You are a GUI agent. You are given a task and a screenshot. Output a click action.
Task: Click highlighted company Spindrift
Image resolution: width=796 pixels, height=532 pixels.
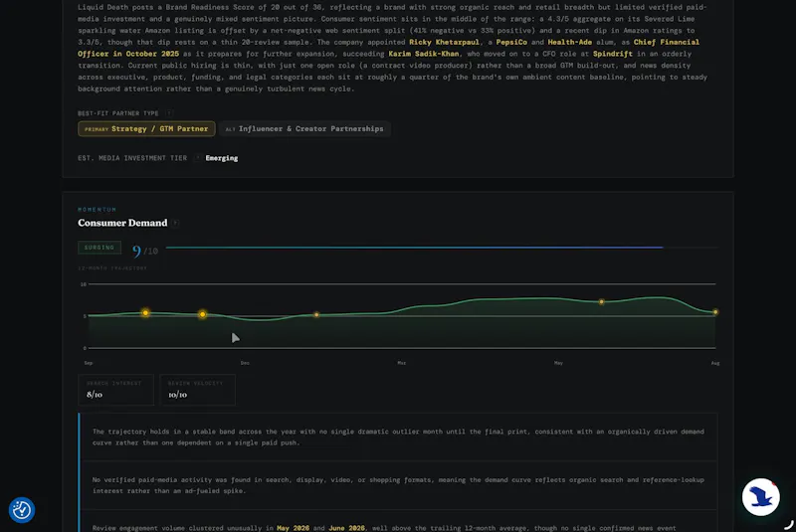pyautogui.click(x=612, y=54)
